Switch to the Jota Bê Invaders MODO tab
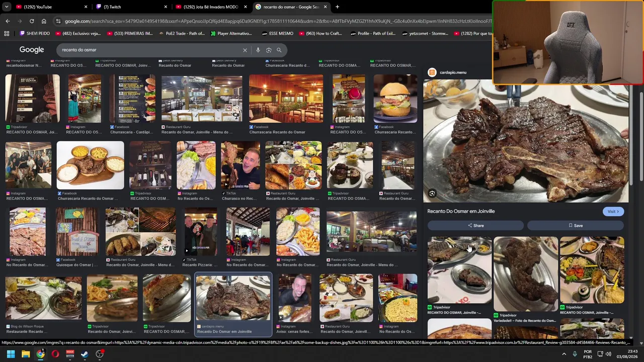 click(211, 7)
